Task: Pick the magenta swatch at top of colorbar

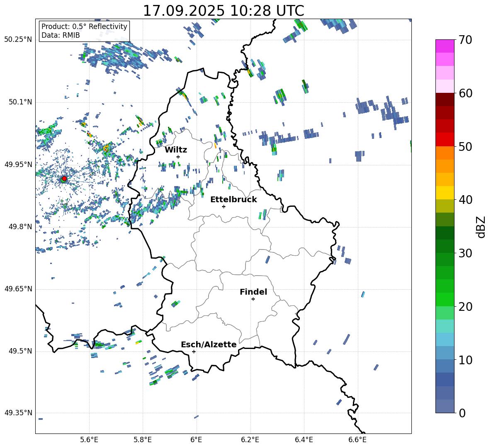Action: 445,46
